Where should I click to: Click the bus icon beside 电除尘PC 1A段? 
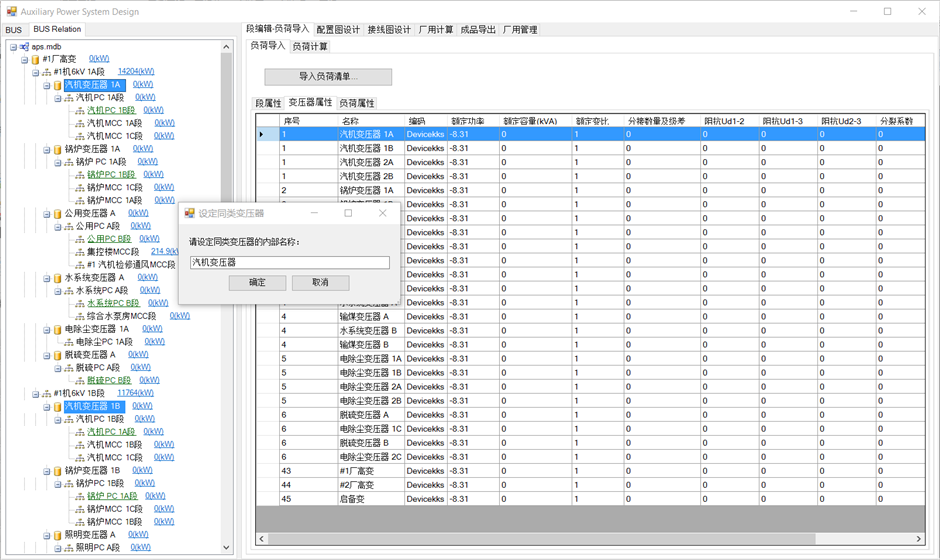click(69, 342)
